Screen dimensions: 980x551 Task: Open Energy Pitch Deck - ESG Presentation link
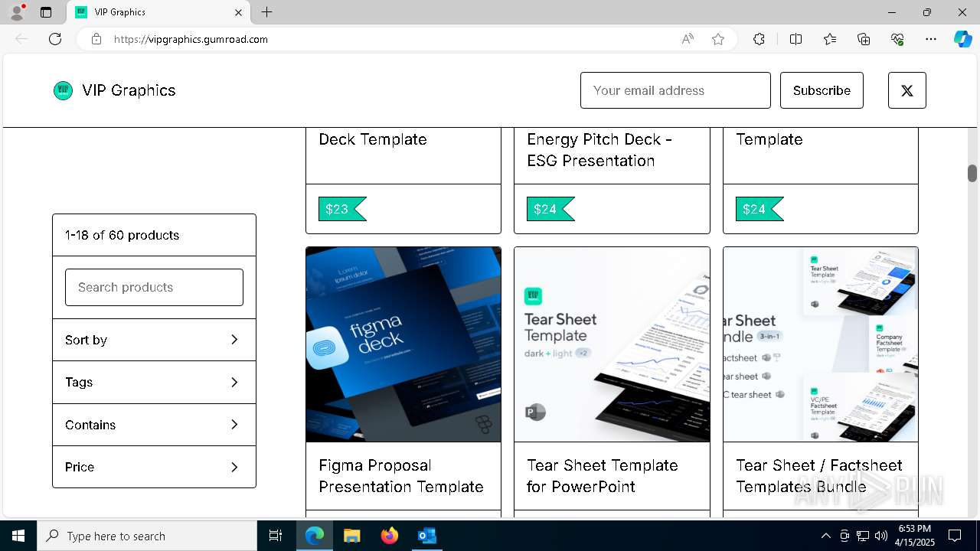[599, 150]
